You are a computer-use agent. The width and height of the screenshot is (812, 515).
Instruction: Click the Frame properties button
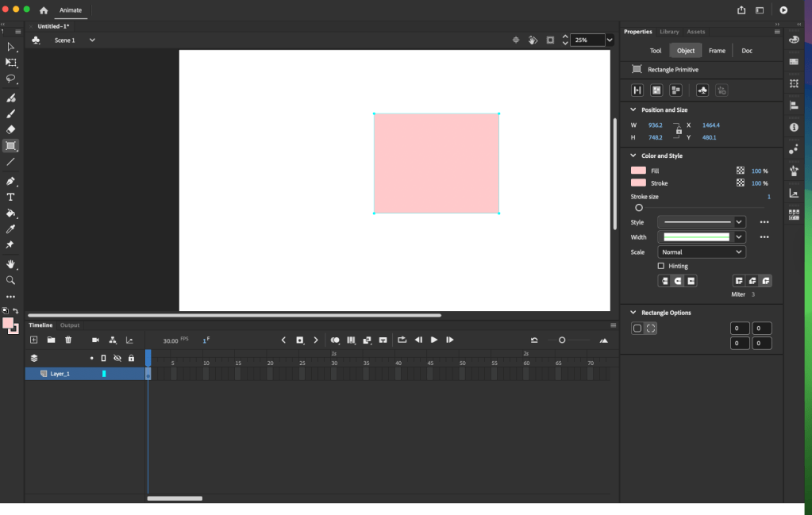(x=717, y=51)
